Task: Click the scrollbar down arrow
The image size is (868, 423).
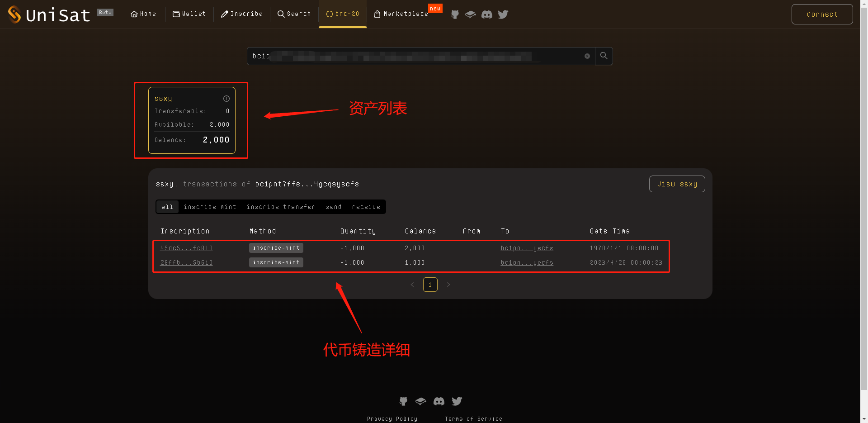Action: (x=864, y=419)
